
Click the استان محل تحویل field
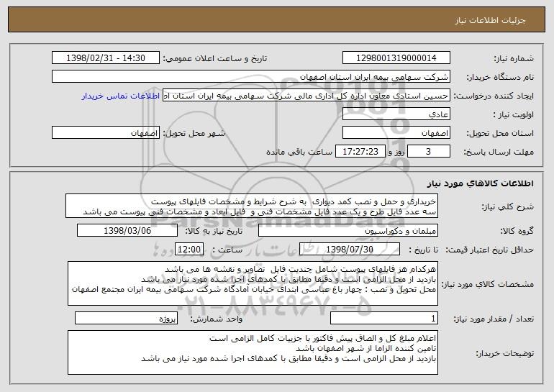click(396, 133)
